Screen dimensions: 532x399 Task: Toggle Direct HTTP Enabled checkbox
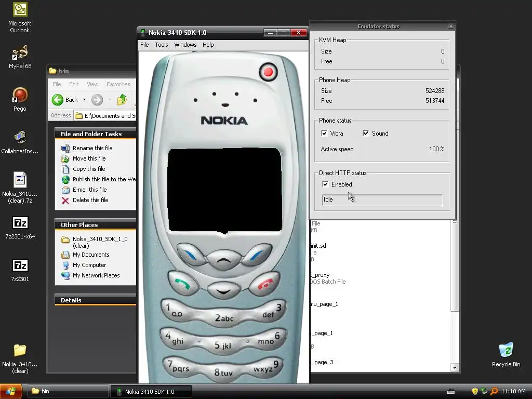[x=325, y=184]
